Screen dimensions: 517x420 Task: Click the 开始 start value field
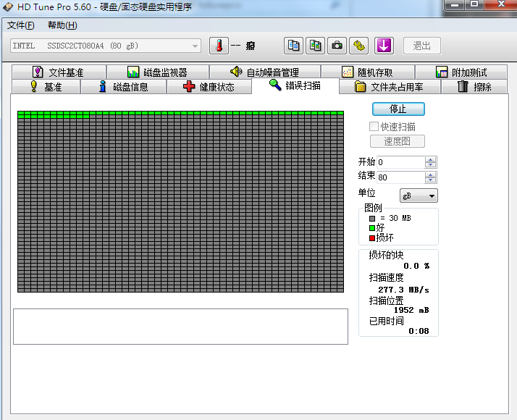tap(400, 162)
